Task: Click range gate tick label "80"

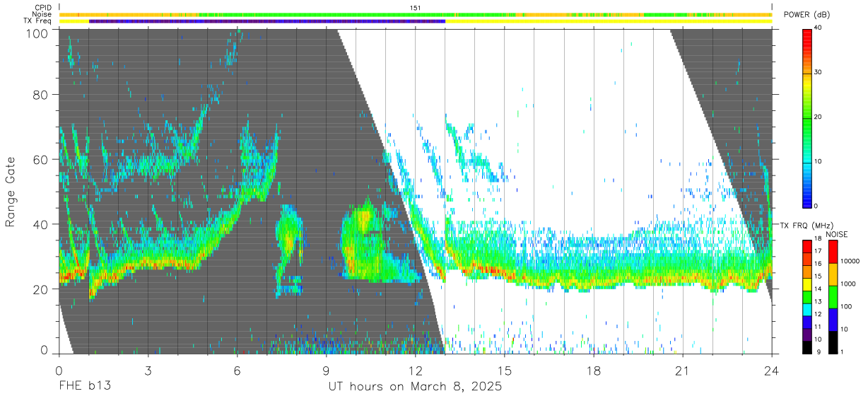Action: coord(42,94)
